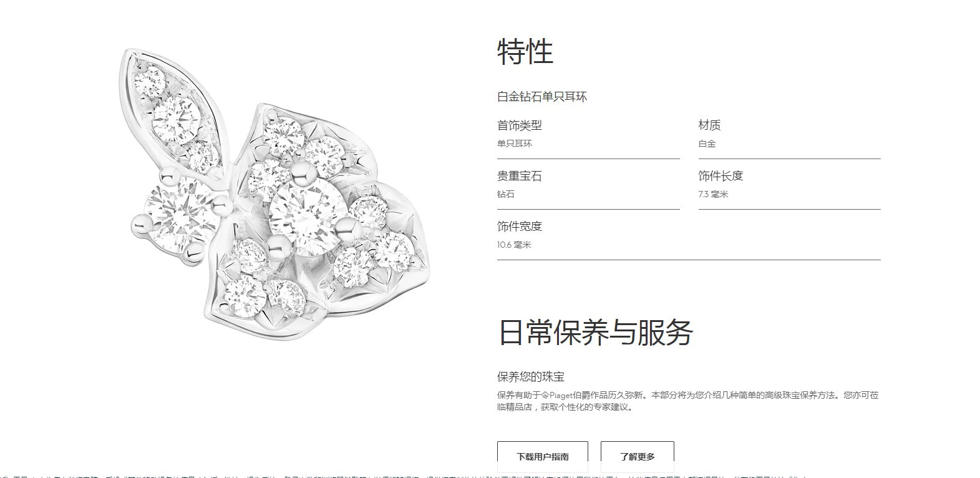Viewport: 980px width, 478px height.
Task: Click the 下载用户指南 button
Action: click(542, 456)
